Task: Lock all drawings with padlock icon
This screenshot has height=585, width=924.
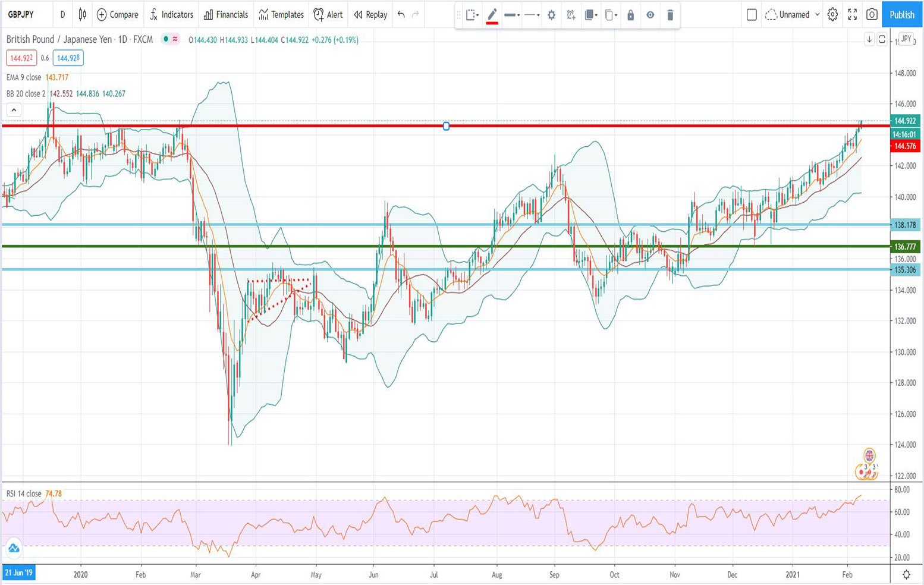Action: pyautogui.click(x=631, y=15)
